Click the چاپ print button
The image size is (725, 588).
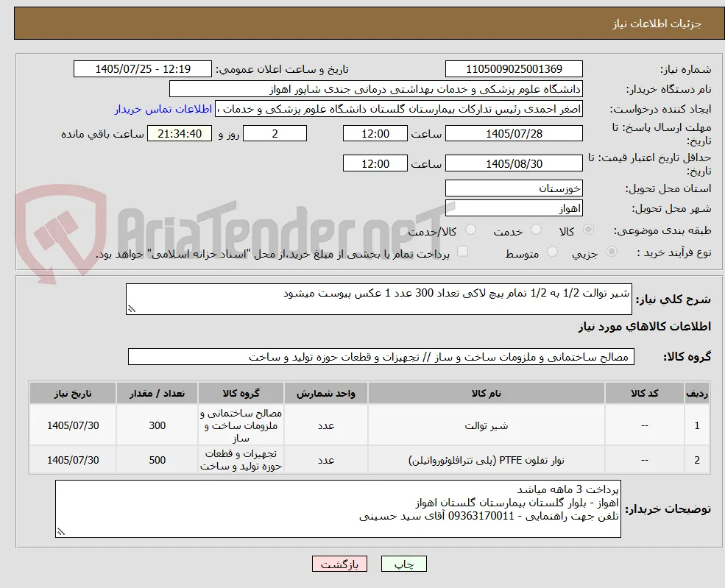pos(403,564)
